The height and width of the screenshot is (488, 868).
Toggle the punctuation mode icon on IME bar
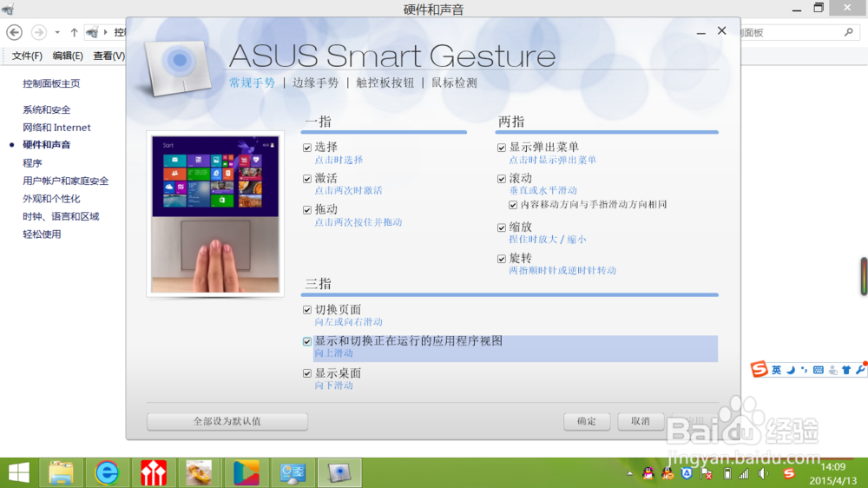pyautogui.click(x=805, y=370)
